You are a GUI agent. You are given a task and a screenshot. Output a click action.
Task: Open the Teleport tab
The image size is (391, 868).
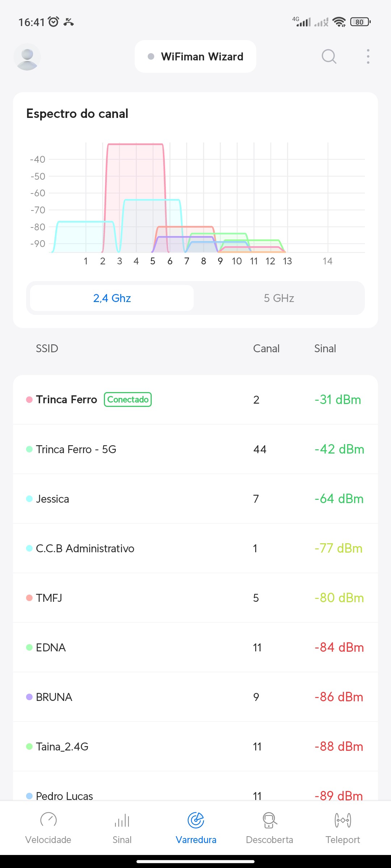tap(342, 827)
